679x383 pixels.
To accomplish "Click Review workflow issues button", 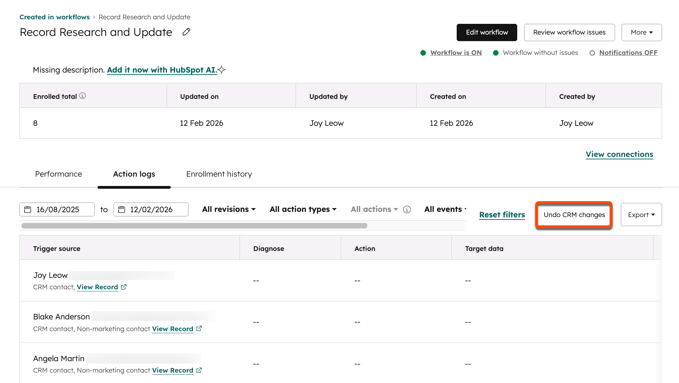I will (569, 32).
